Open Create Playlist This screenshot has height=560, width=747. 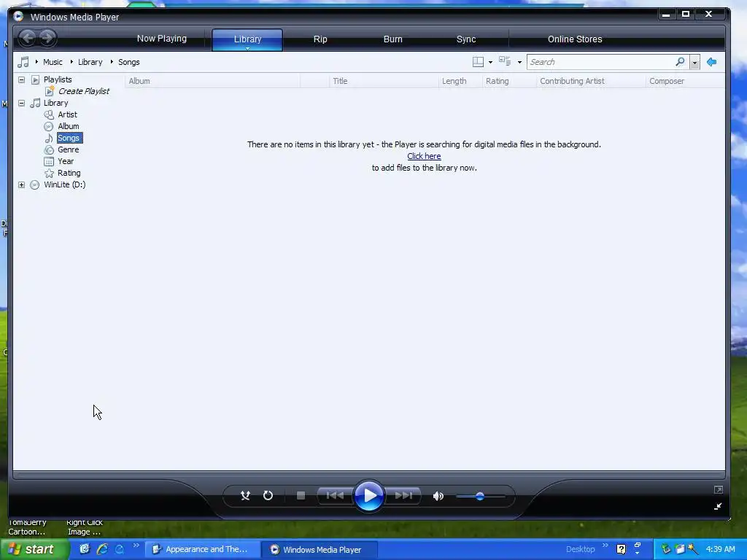coord(84,91)
